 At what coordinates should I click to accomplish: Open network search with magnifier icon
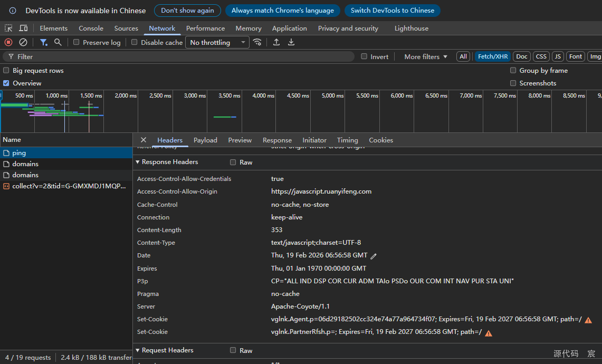click(58, 42)
